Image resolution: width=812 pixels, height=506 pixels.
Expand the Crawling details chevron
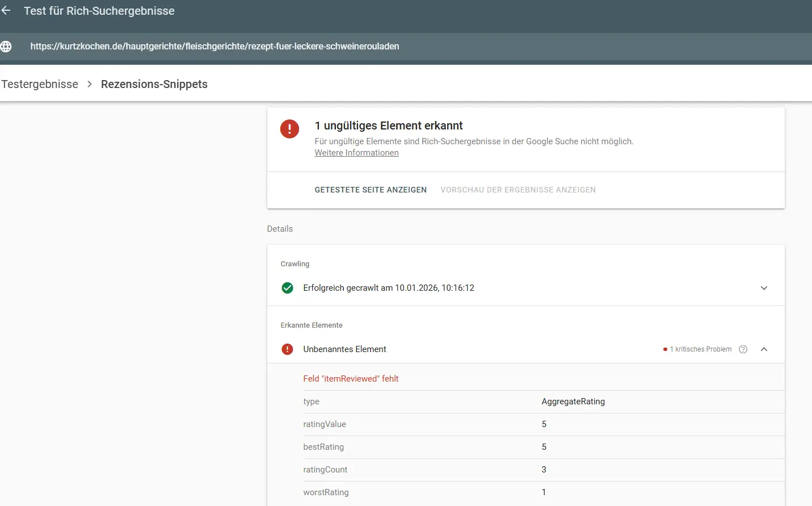pyautogui.click(x=764, y=288)
